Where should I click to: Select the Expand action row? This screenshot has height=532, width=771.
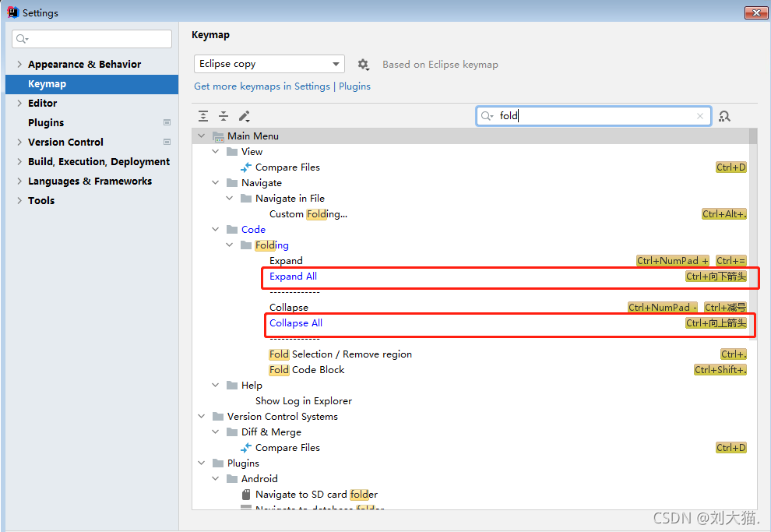pyautogui.click(x=471, y=261)
